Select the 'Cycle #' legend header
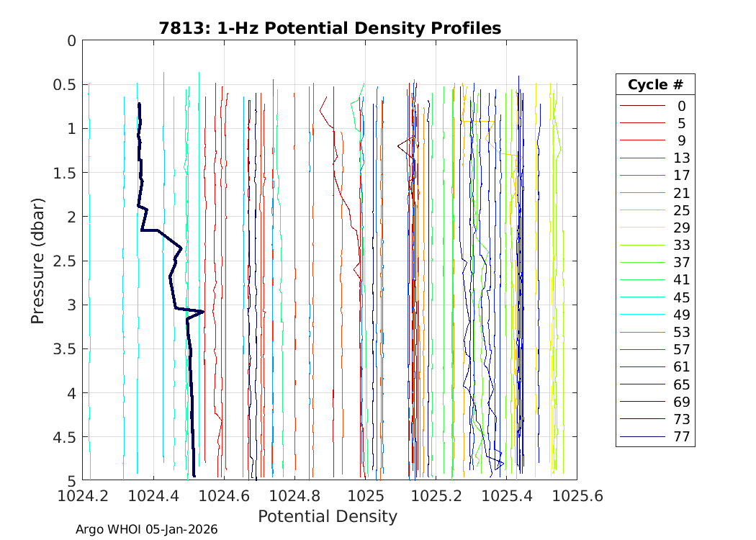Image resolution: width=756 pixels, height=540 pixels. 654,84
